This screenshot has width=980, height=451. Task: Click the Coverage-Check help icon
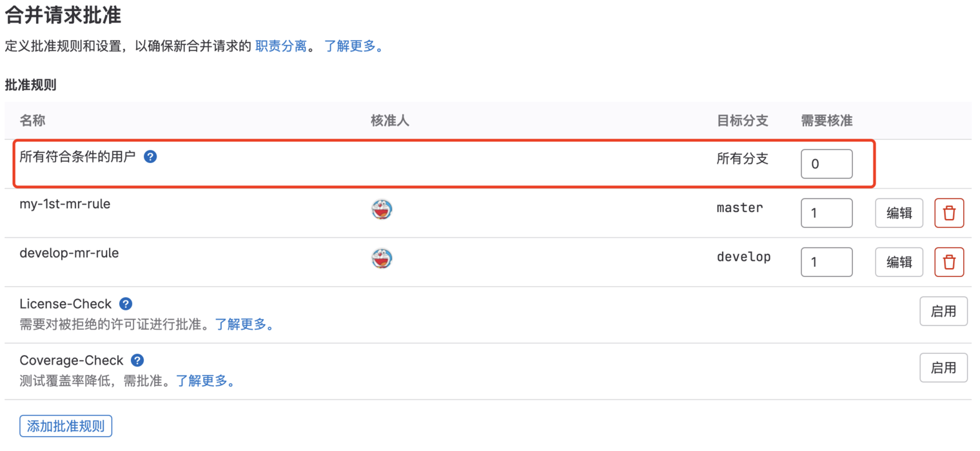point(137,360)
